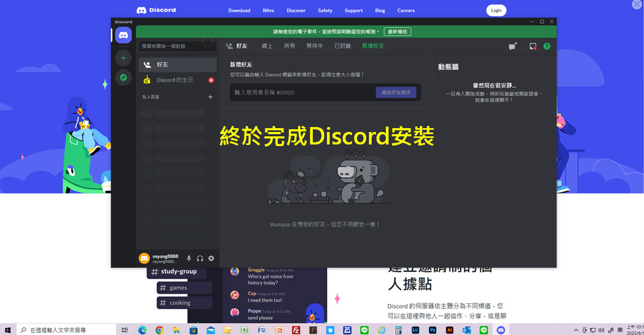Image resolution: width=644 pixels, height=335 pixels.
Task: Open Lightroom Classic from taskbar
Action: point(415,330)
